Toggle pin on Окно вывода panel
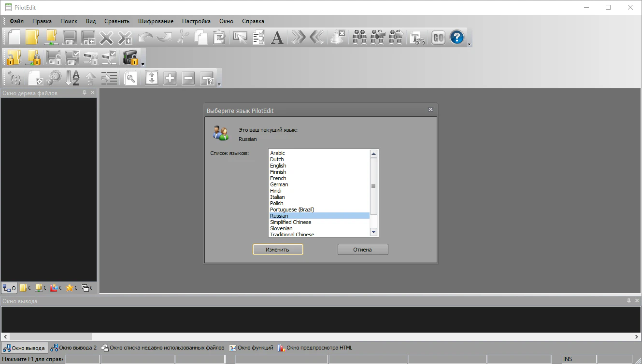This screenshot has height=364, width=642. tap(629, 301)
